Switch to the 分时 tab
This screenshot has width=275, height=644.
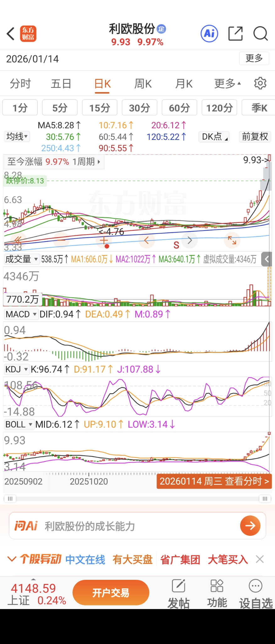point(20,84)
